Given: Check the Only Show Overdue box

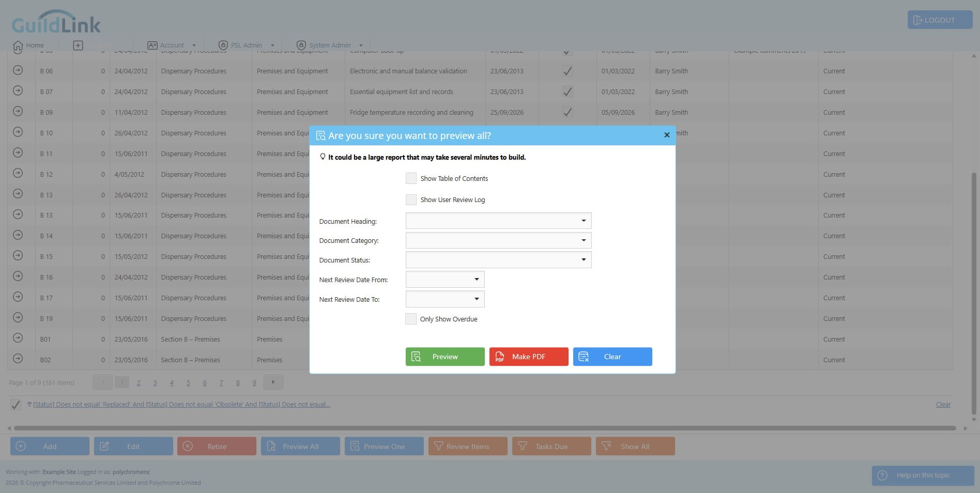Looking at the screenshot, I should [x=411, y=319].
